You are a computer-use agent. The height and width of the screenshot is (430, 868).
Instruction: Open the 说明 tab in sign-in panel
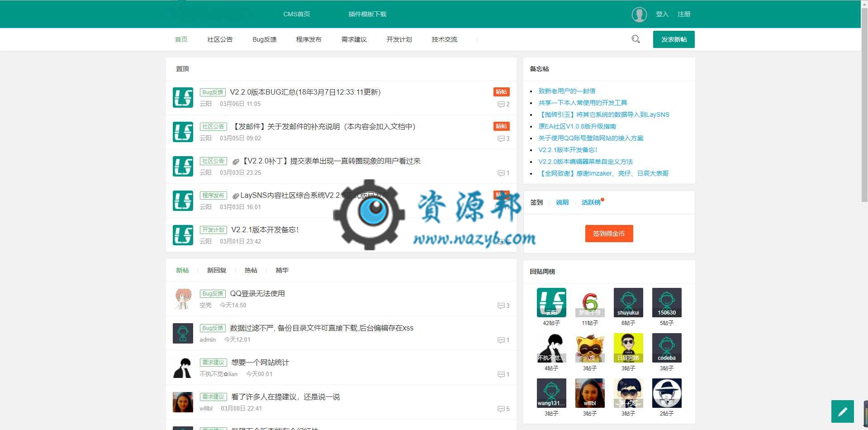[x=562, y=202]
